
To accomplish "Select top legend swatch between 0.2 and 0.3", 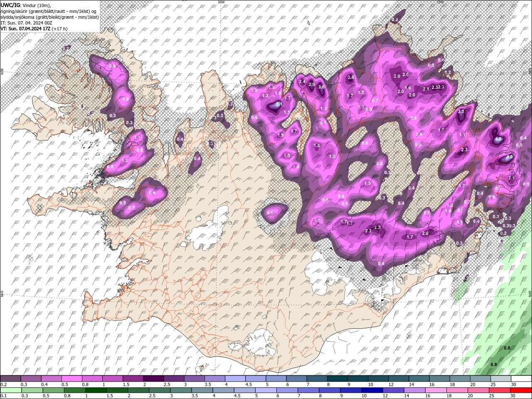I will click(x=10, y=379).
